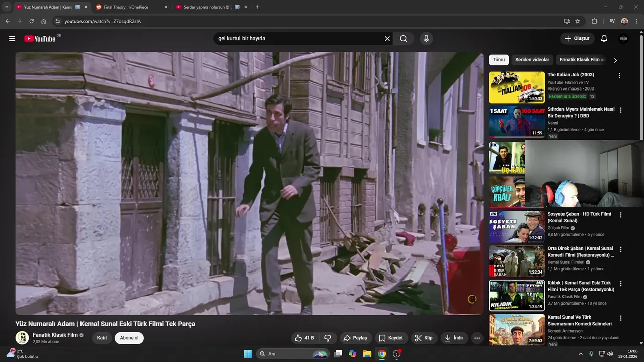644x362 pixels.
Task: Open options for Kılıbık video
Action: (620, 284)
